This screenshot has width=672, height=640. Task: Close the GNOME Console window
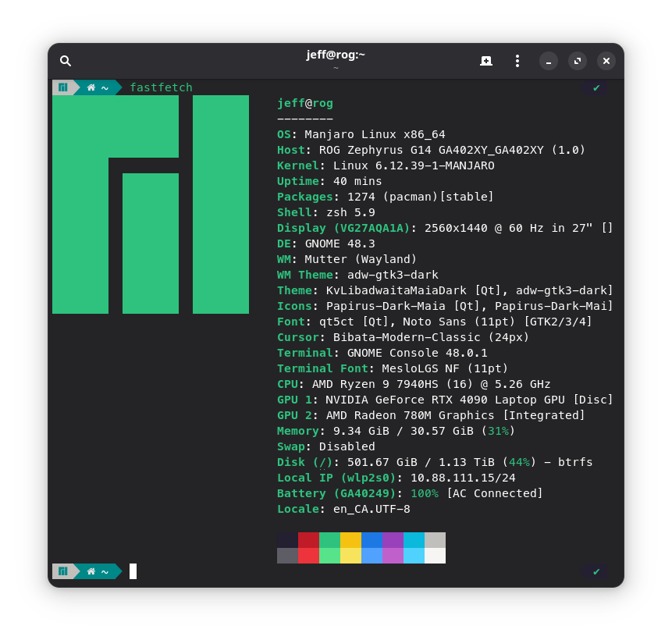606,61
